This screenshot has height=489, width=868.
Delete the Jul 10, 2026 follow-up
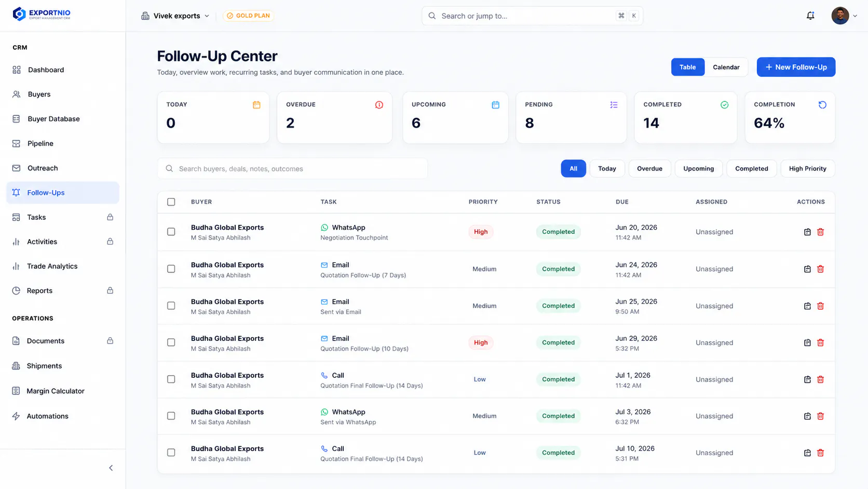click(x=820, y=453)
